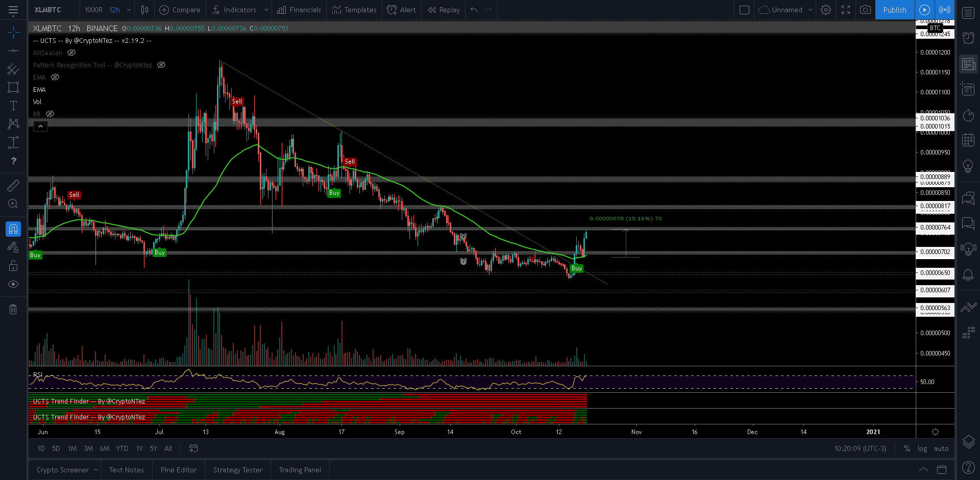Open the Alerts panel via the clock icon
Image resolution: width=980 pixels, height=480 pixels.
pos(968,37)
